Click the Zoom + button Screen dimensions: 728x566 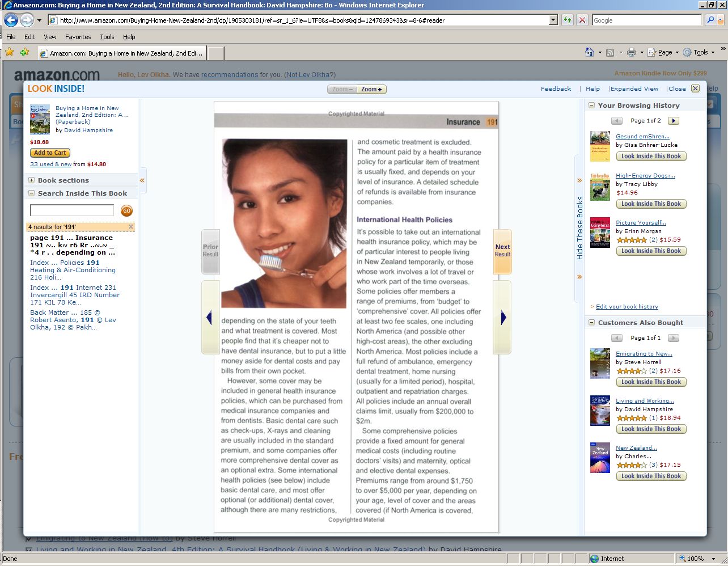point(372,90)
